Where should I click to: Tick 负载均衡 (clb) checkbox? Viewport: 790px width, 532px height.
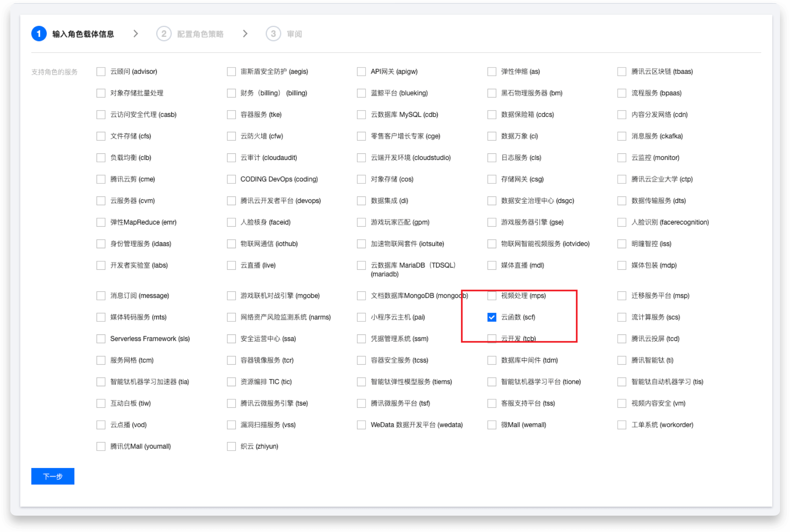click(x=101, y=157)
